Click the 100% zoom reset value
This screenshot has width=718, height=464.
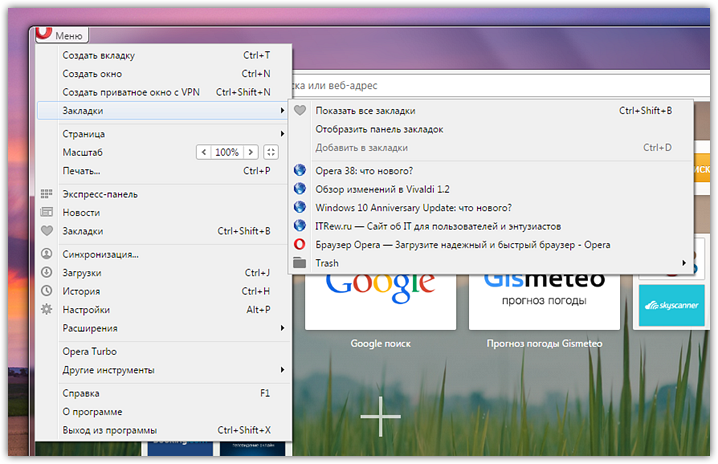click(227, 152)
